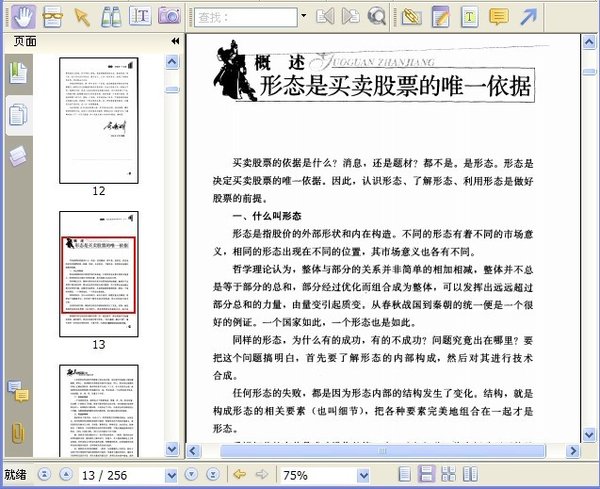The width and height of the screenshot is (600, 489).
Task: Open advanced search magnifier
Action: [377, 17]
